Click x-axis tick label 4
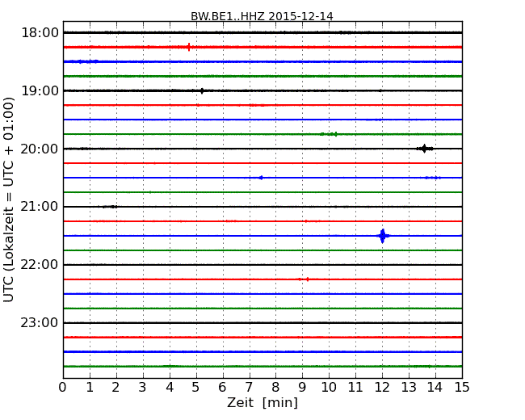Image resolution: width=525 pixels, height=420 pixels. tap(170, 387)
